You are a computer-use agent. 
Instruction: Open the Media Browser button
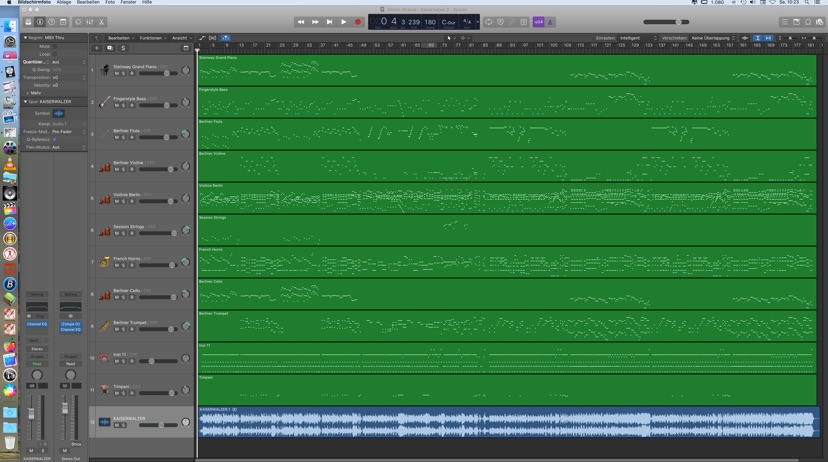pyautogui.click(x=820, y=22)
